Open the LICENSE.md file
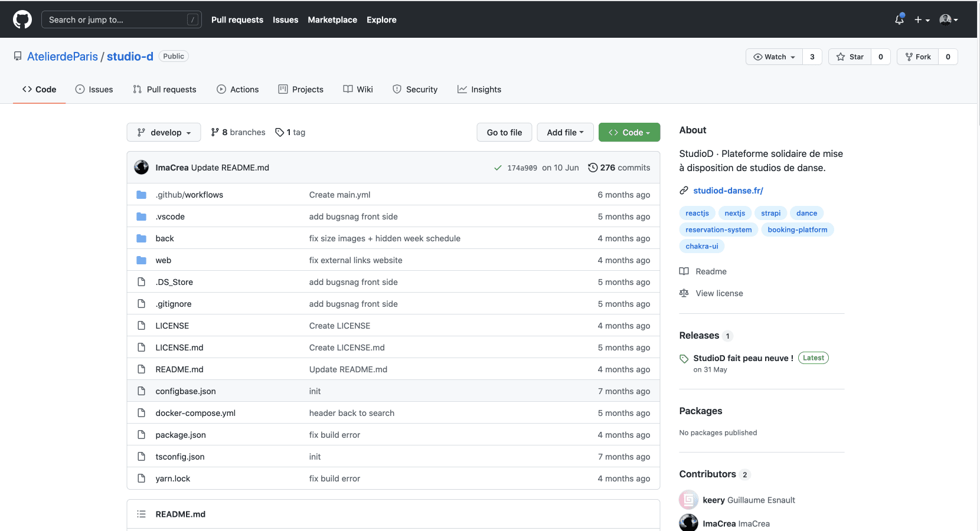Image resolution: width=980 pixels, height=531 pixels. click(x=179, y=348)
